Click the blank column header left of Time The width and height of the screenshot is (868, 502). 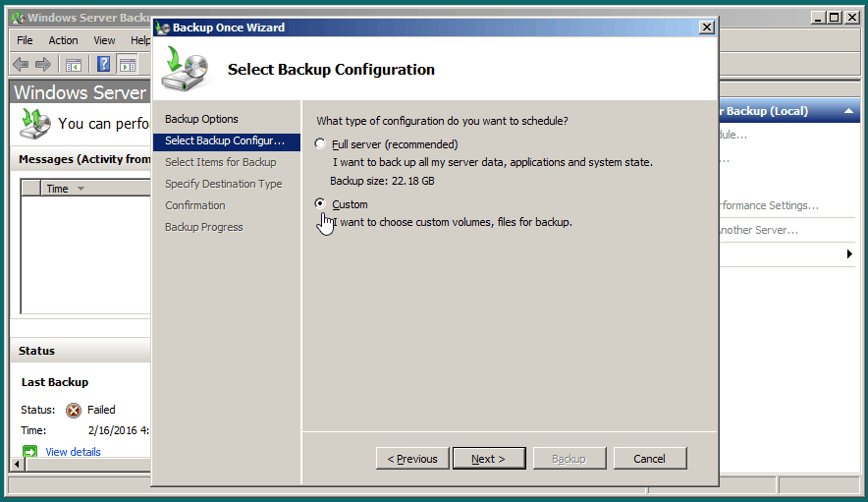click(31, 189)
